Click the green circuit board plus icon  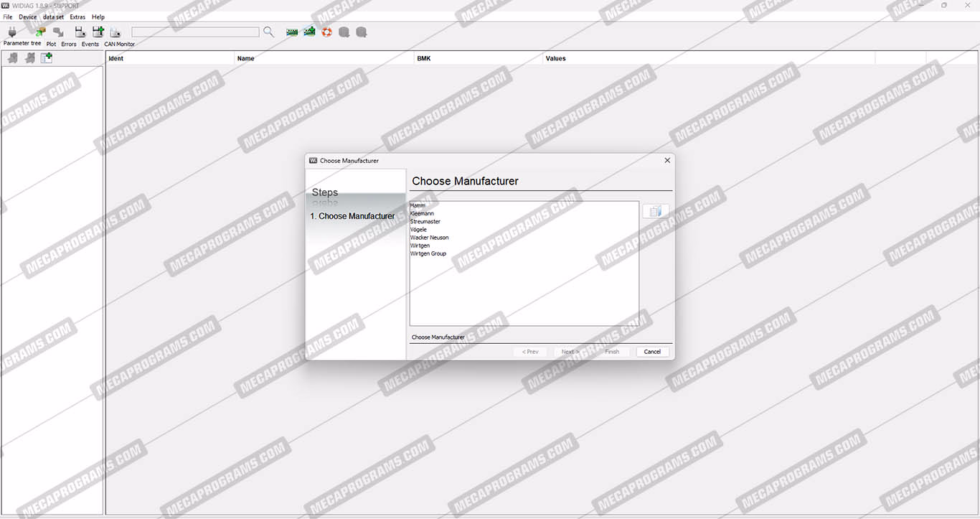pyautogui.click(x=309, y=32)
